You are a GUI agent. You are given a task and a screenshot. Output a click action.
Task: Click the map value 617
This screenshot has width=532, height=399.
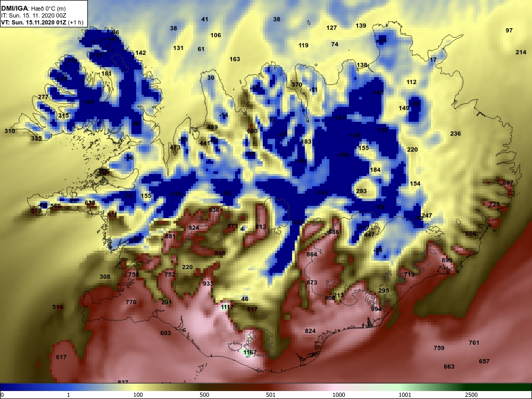[x=61, y=357]
